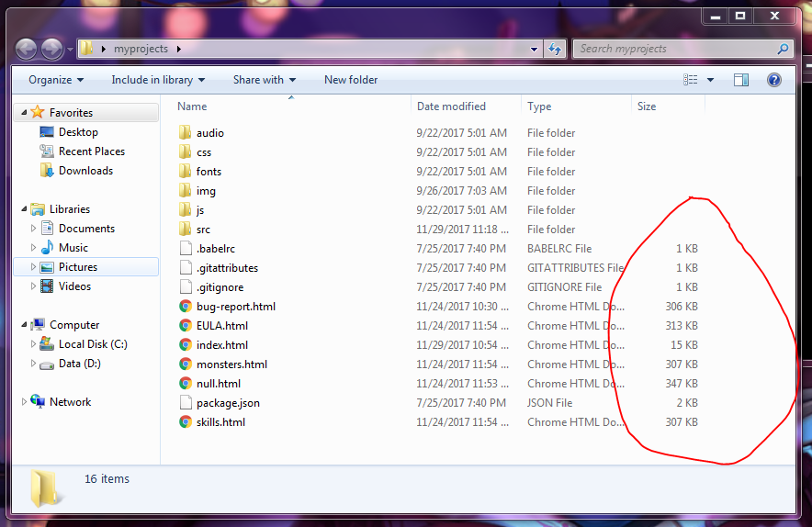Select the .gitattributes file icon
The height and width of the screenshot is (527, 812).
[x=186, y=268]
